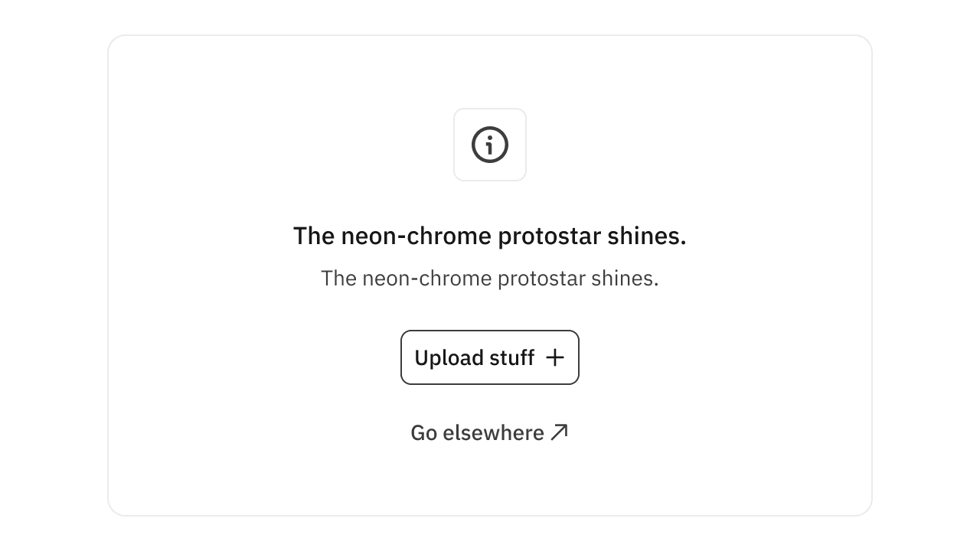Click the info circle icon

pyautogui.click(x=490, y=145)
